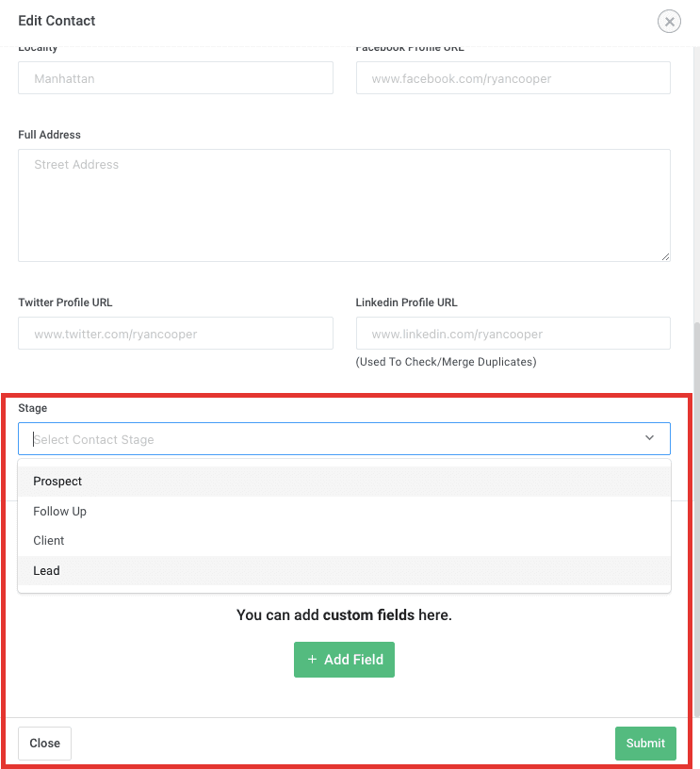The width and height of the screenshot is (700, 769).
Task: Click the Linkedin Profile URL input
Action: tap(513, 333)
